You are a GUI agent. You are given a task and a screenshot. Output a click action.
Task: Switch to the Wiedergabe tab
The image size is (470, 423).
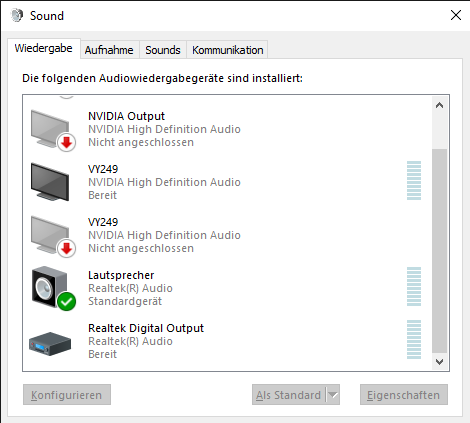44,48
